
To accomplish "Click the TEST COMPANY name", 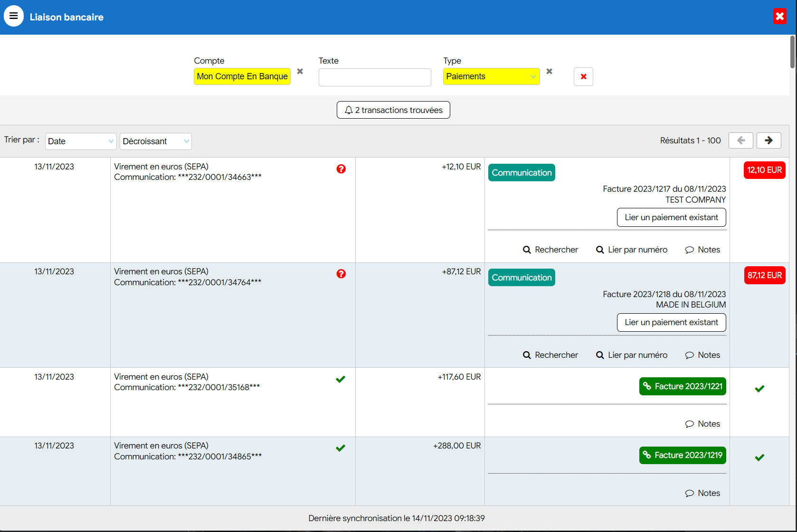I will coord(695,200).
